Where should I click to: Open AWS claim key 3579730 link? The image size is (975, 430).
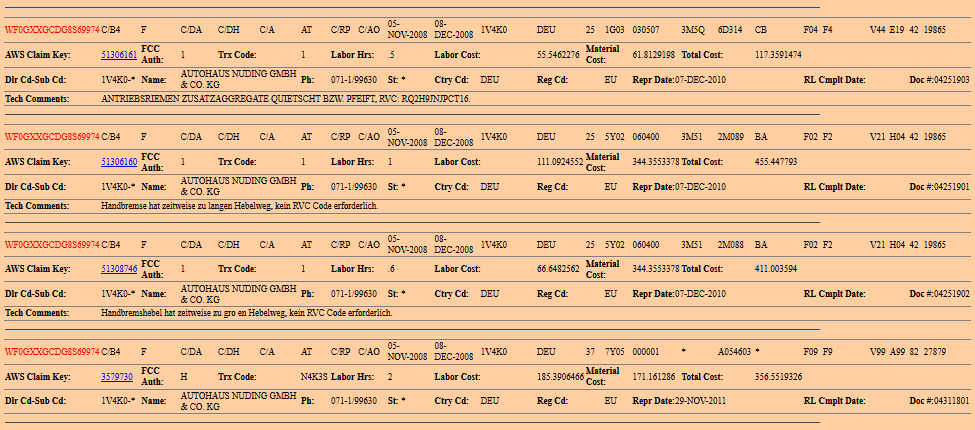point(117,376)
